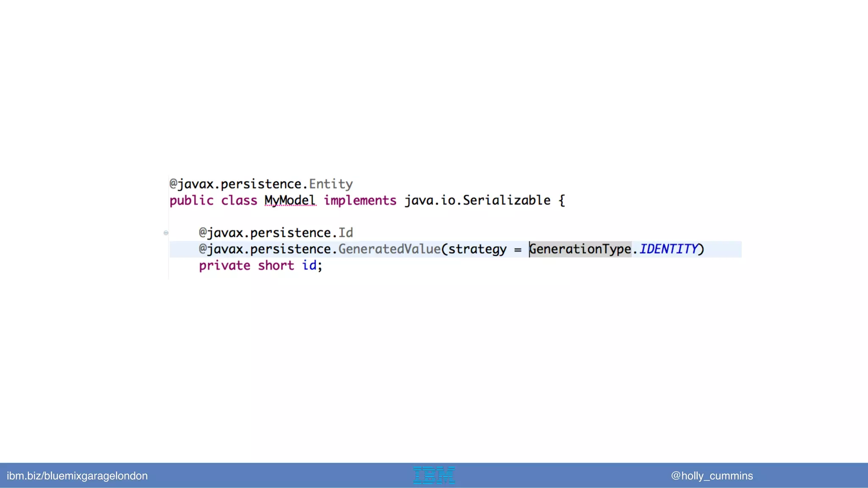Click the opening curly brace after Serializable
The height and width of the screenshot is (488, 868).
click(562, 200)
